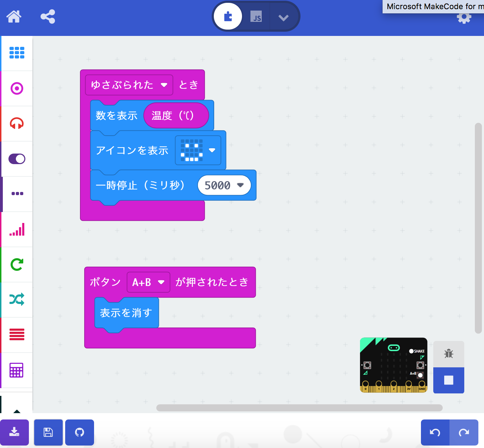This screenshot has height=448, width=484.
Task: Open the Share project icon
Action: [48, 17]
